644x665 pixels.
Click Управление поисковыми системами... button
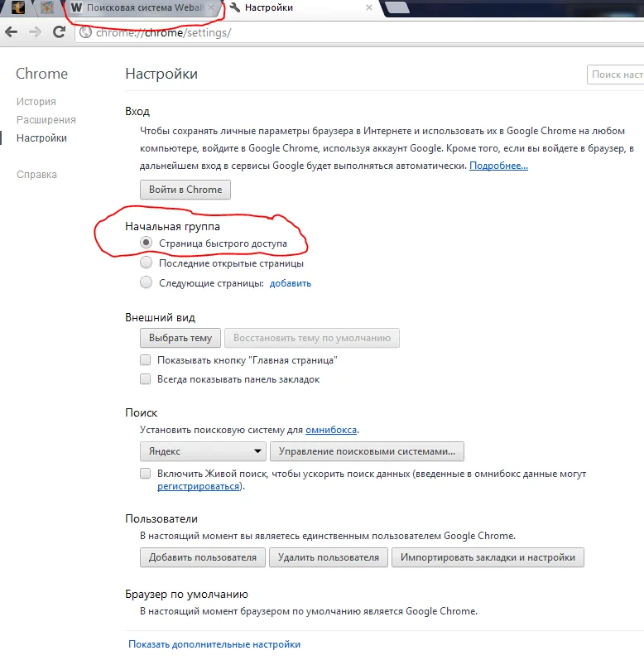pos(367,451)
